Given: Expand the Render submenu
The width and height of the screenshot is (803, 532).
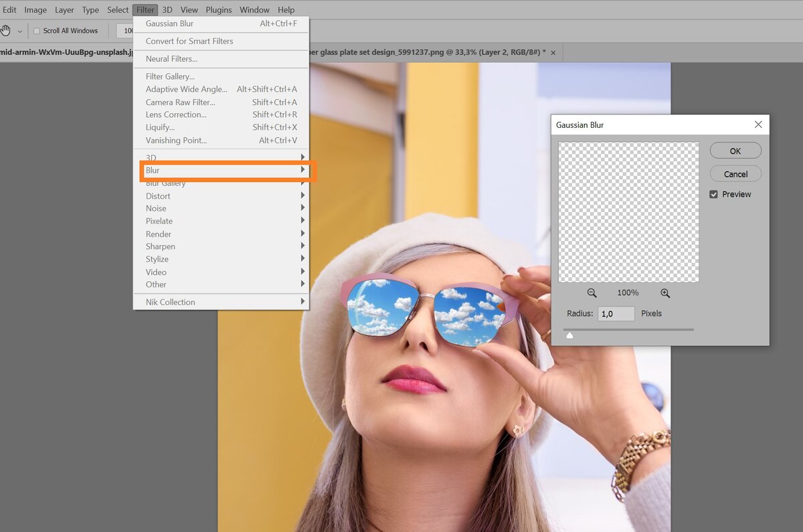Looking at the screenshot, I should (x=221, y=234).
